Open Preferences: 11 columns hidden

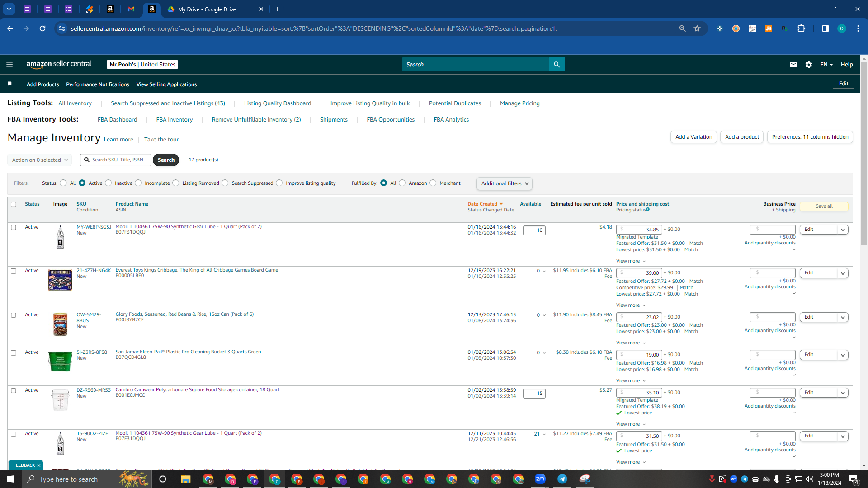tap(810, 137)
